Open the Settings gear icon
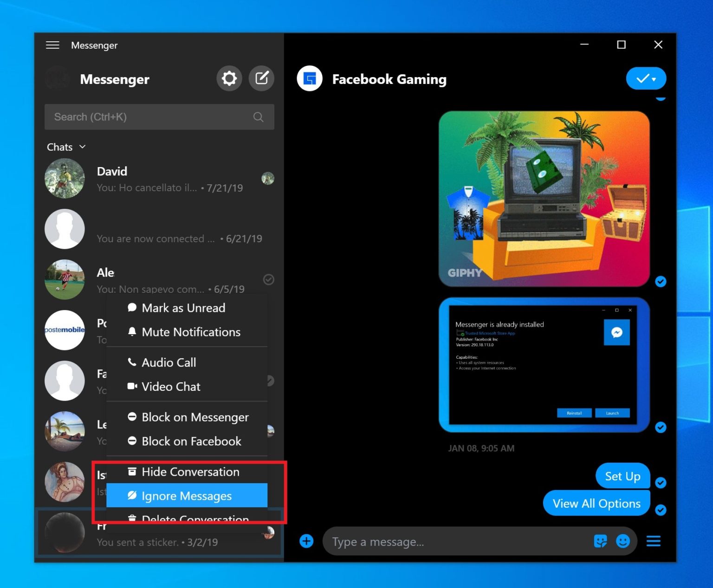The width and height of the screenshot is (713, 588). coord(229,78)
